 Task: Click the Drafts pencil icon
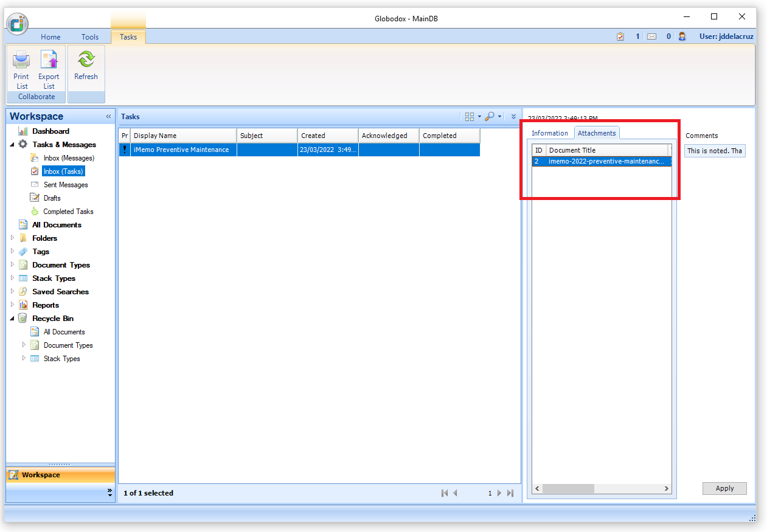(35, 198)
